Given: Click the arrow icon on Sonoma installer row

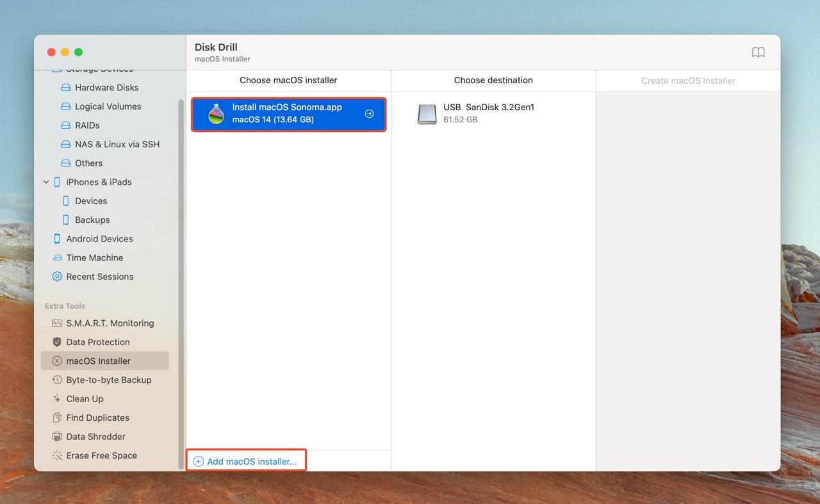Looking at the screenshot, I should tap(369, 114).
